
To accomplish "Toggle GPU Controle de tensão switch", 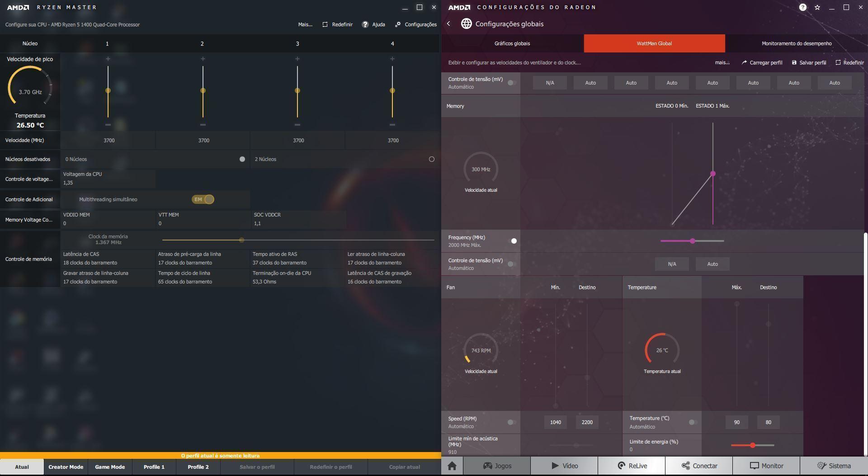I will [x=512, y=83].
